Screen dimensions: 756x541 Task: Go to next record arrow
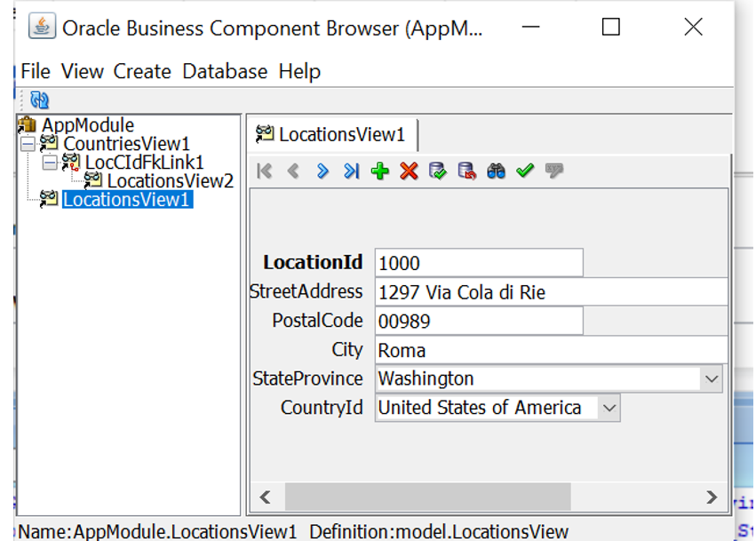coord(322,171)
